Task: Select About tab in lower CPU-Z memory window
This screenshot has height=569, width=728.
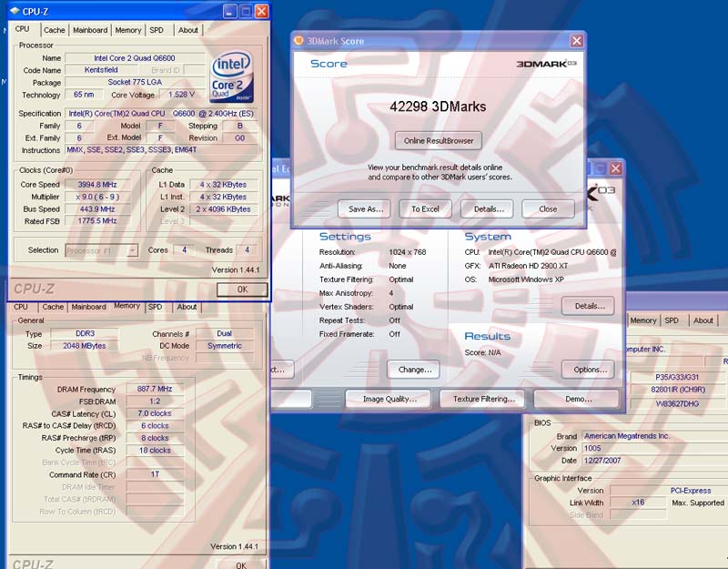Action: click(187, 307)
